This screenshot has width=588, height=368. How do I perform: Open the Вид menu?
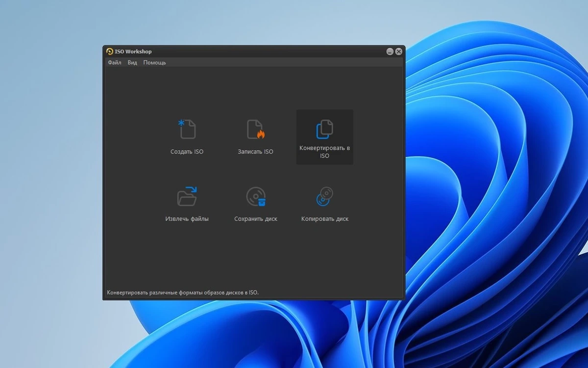click(x=132, y=63)
